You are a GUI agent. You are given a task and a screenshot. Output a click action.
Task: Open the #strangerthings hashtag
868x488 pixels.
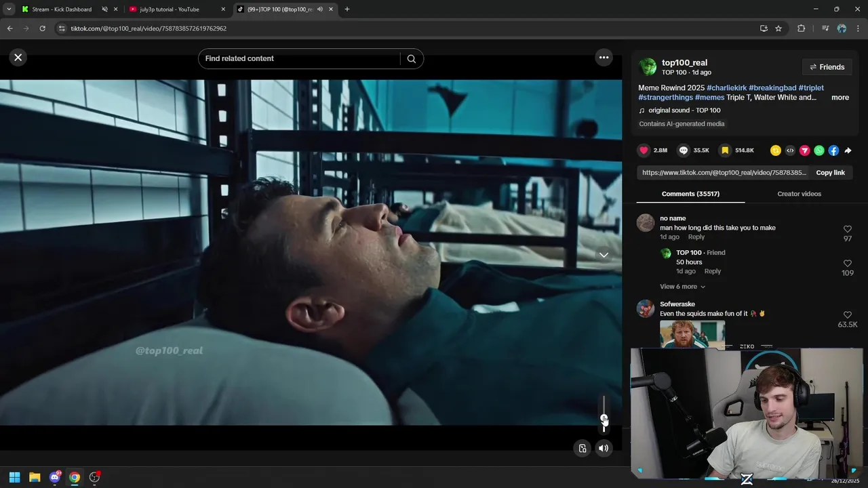(x=665, y=98)
